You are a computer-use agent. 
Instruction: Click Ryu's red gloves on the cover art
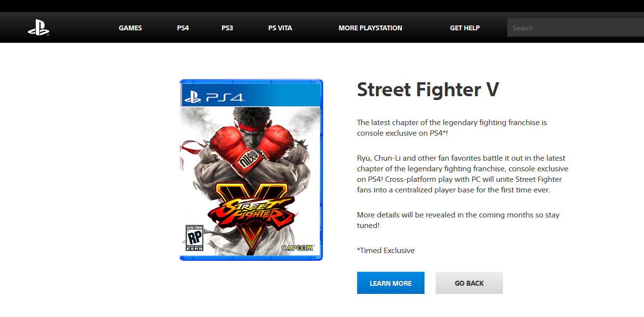[250, 144]
